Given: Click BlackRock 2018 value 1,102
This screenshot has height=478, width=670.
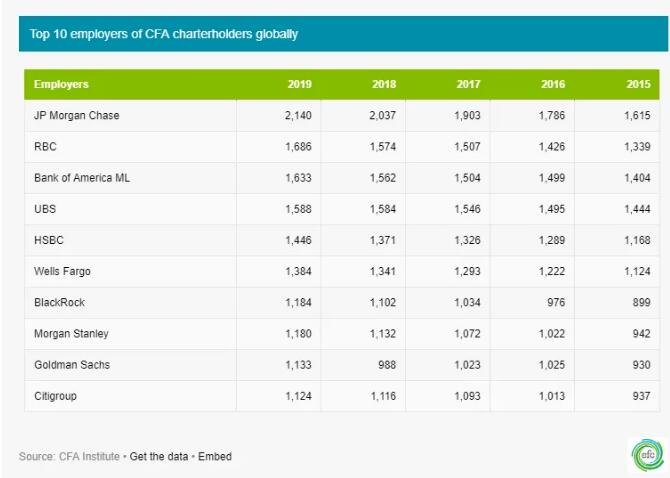Looking at the screenshot, I should [x=383, y=302].
